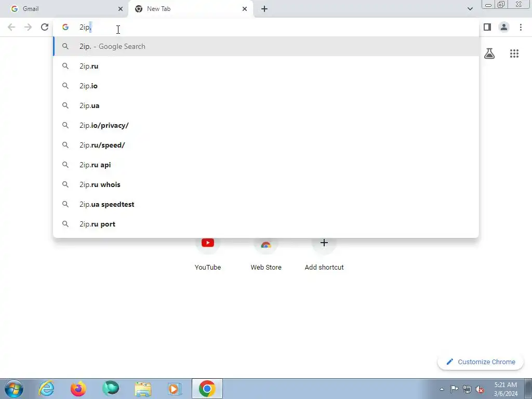
Task: Click the Chrome taskbar button
Action: tap(207, 389)
